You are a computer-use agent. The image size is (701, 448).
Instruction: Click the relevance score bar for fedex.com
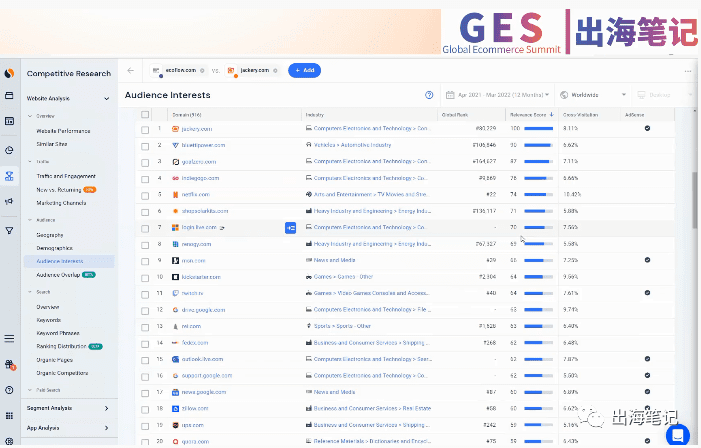pos(538,343)
